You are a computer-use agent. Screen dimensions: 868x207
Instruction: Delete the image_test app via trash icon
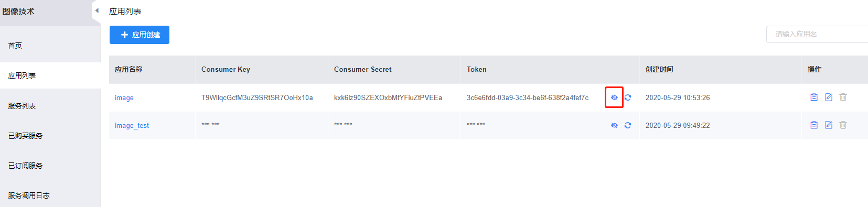click(x=843, y=125)
